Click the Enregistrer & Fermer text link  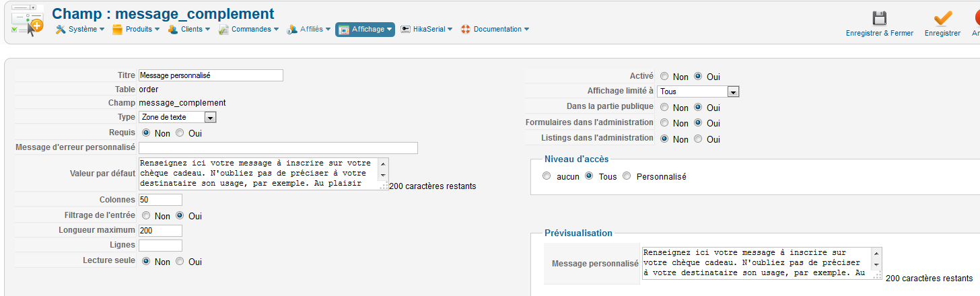pyautogui.click(x=879, y=33)
